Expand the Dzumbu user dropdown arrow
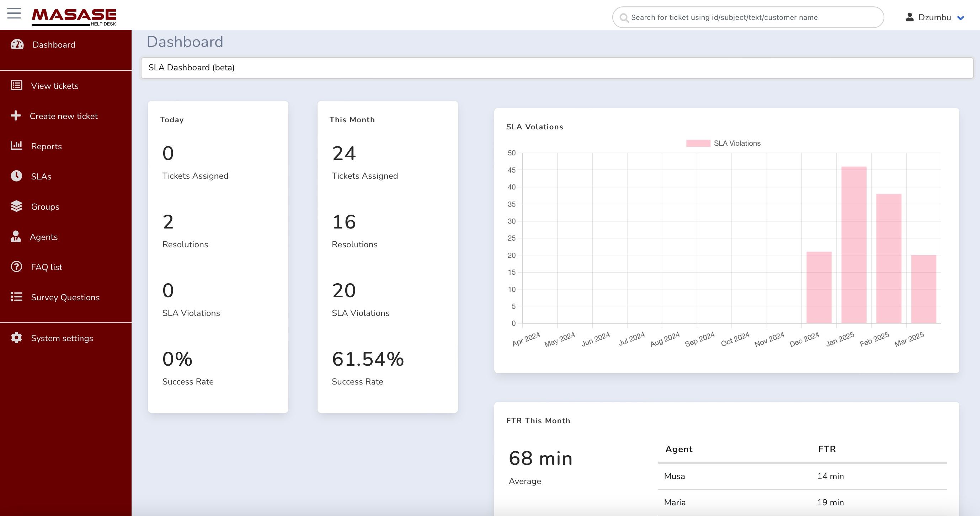This screenshot has width=980, height=516. point(960,18)
